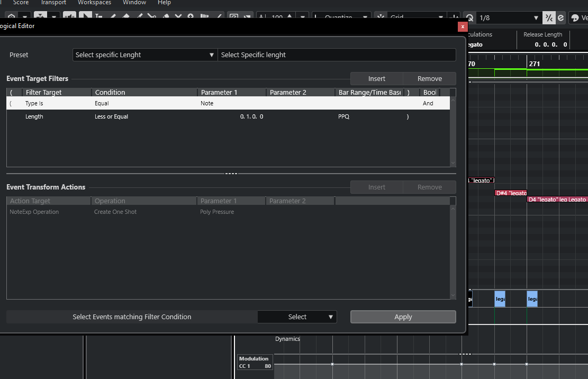
Task: Click the Dynamics lane label
Action: tap(287, 339)
